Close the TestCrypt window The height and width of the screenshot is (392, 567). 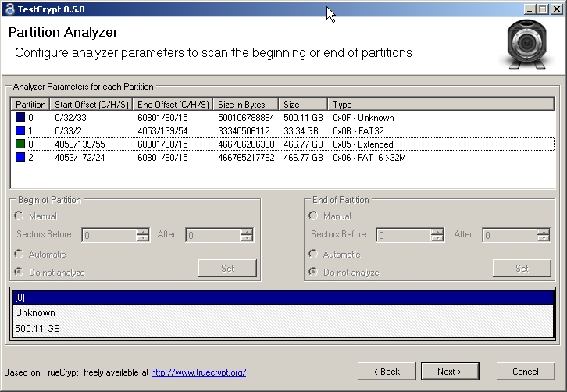pos(556,9)
